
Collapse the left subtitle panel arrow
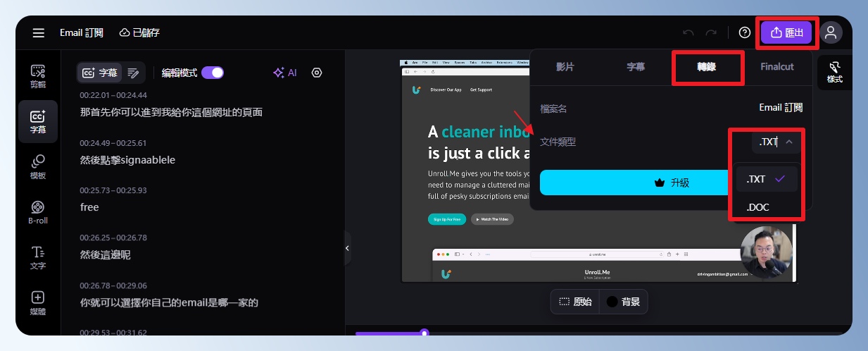[x=347, y=248]
